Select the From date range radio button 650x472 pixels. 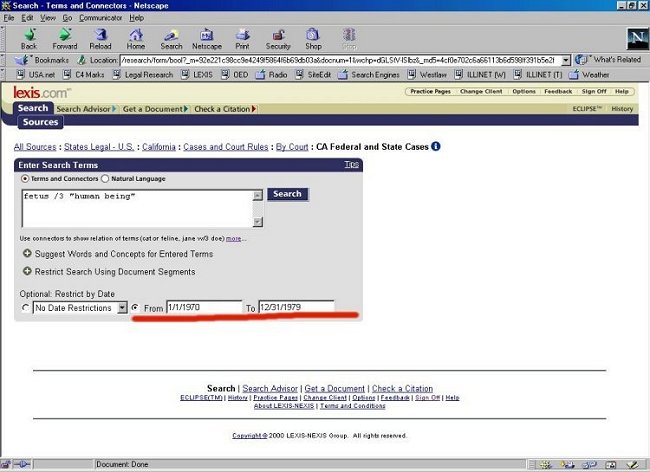click(x=135, y=307)
